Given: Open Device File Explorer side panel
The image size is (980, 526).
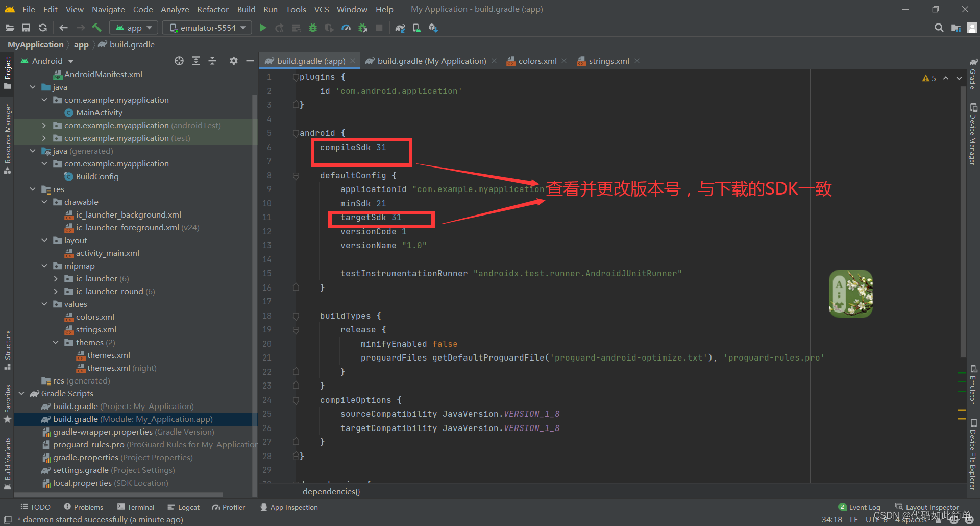Looking at the screenshot, I should pyautogui.click(x=973, y=455).
